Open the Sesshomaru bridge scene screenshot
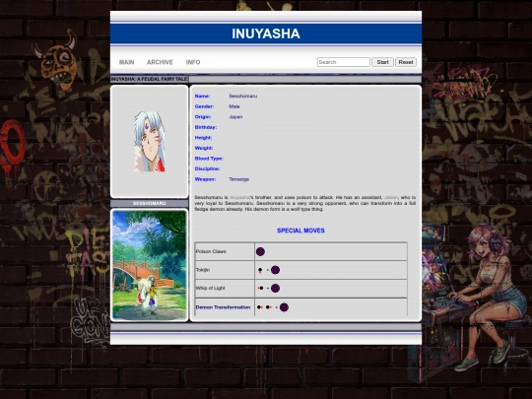This screenshot has width=532, height=399. (150, 265)
